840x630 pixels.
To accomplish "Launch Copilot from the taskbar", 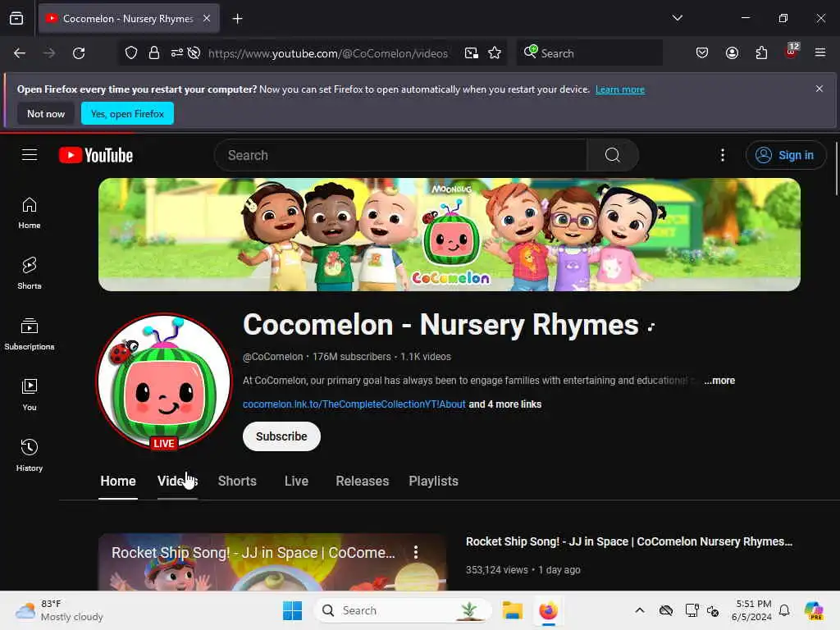I will (x=814, y=610).
